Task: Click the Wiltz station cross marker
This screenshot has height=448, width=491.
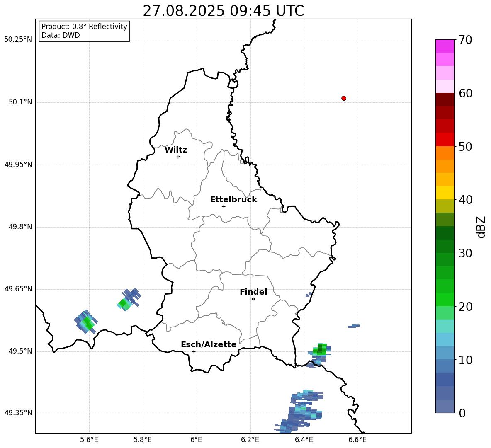Action: (x=178, y=157)
